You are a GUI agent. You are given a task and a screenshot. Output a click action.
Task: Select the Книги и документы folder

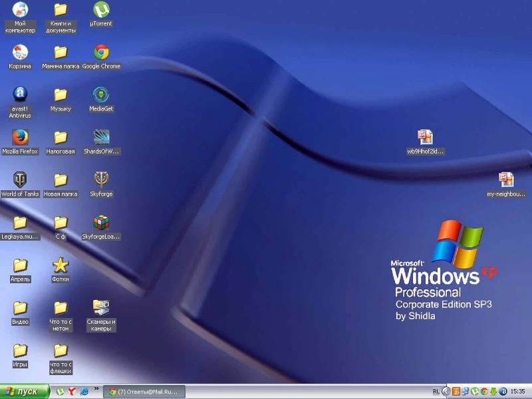[61, 17]
